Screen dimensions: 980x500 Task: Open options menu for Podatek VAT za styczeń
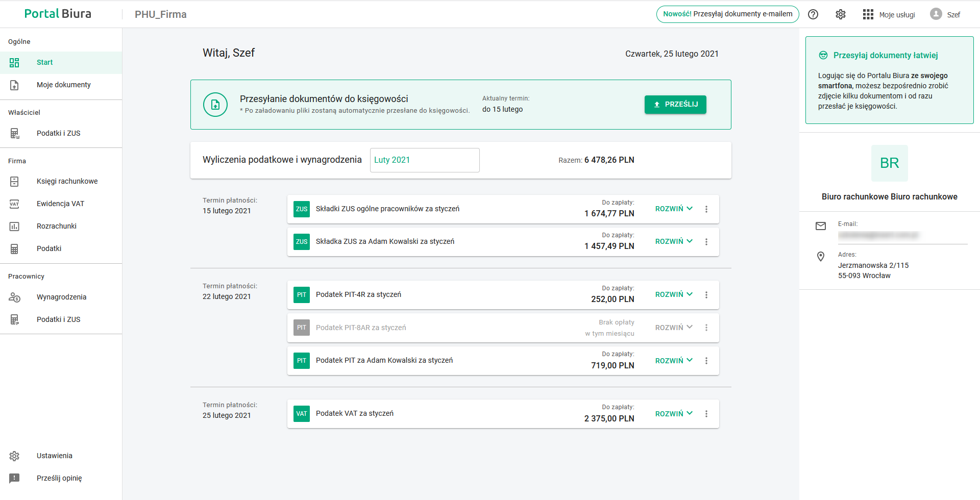[x=706, y=414]
